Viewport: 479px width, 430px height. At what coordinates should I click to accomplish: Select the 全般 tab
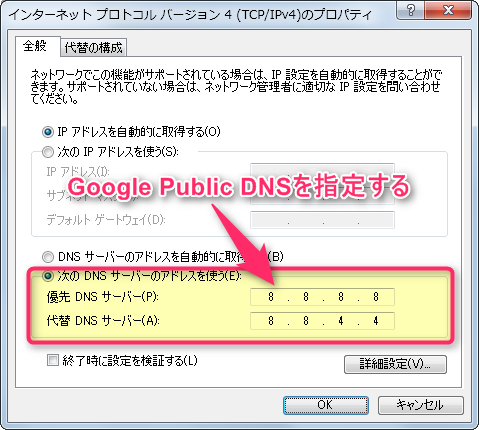point(37,46)
